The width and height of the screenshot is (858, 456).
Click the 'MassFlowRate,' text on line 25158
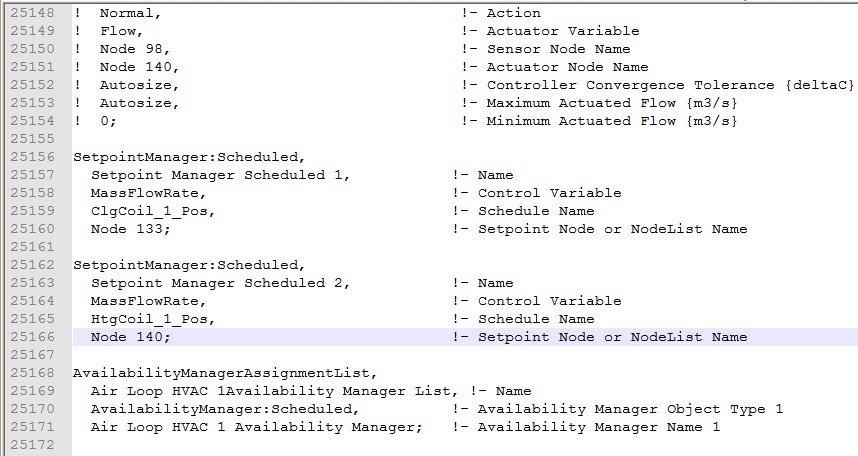click(148, 193)
